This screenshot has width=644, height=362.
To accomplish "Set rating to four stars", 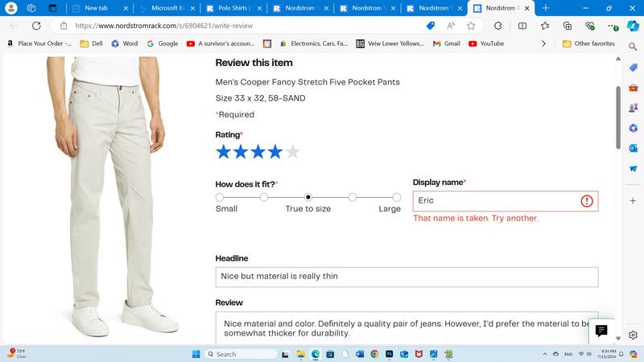I will 275,152.
